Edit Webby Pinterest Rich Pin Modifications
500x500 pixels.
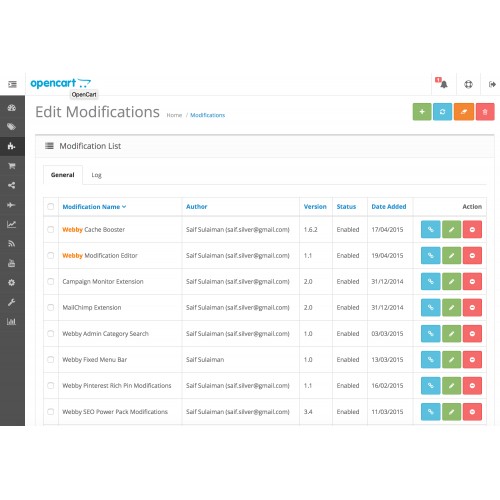pos(451,385)
